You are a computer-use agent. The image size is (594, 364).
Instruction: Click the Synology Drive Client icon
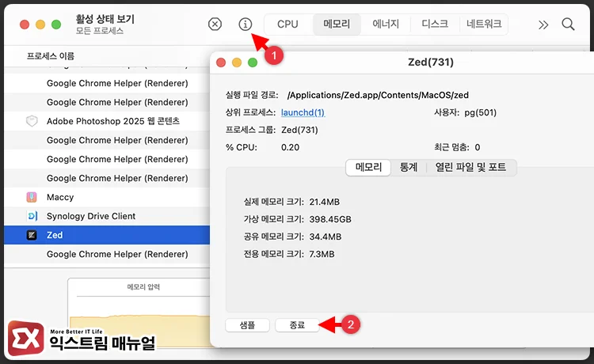[32, 216]
